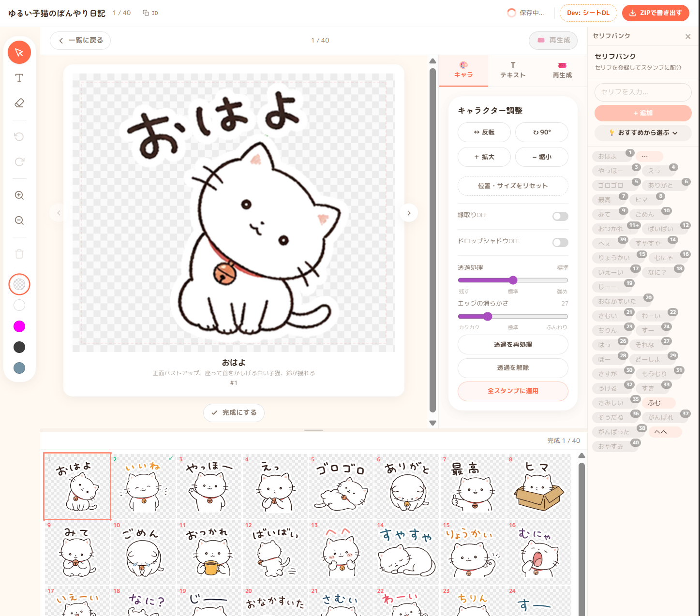Export with ZIPで書き出す button
Viewport: 700px width, 616px height.
(x=655, y=13)
